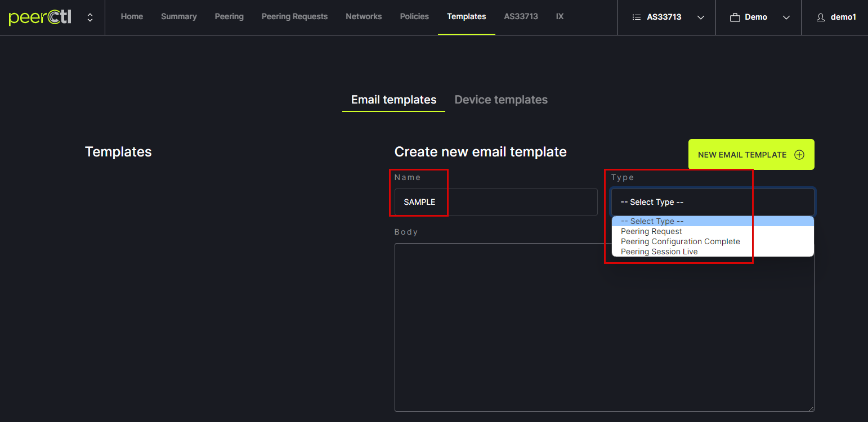Click the list icon next to AS33713
The image size is (868, 422).
(x=637, y=17)
